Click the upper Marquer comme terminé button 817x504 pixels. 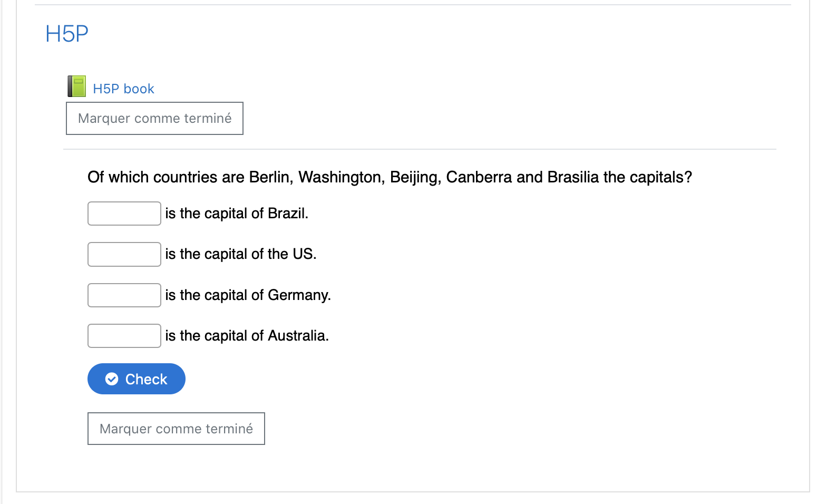point(154,118)
